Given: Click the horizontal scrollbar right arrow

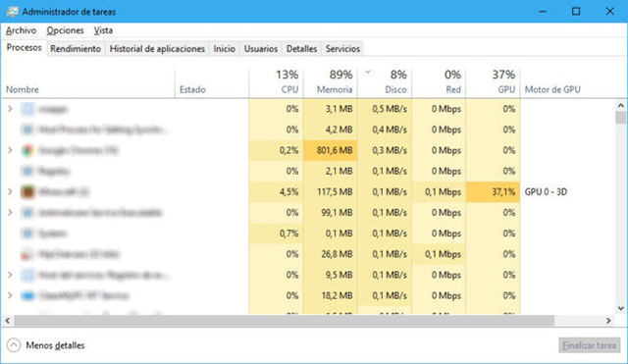Looking at the screenshot, I should (x=608, y=321).
